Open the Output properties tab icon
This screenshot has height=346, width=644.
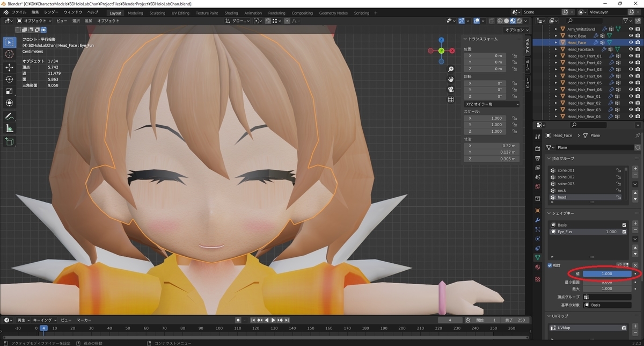[x=538, y=157]
